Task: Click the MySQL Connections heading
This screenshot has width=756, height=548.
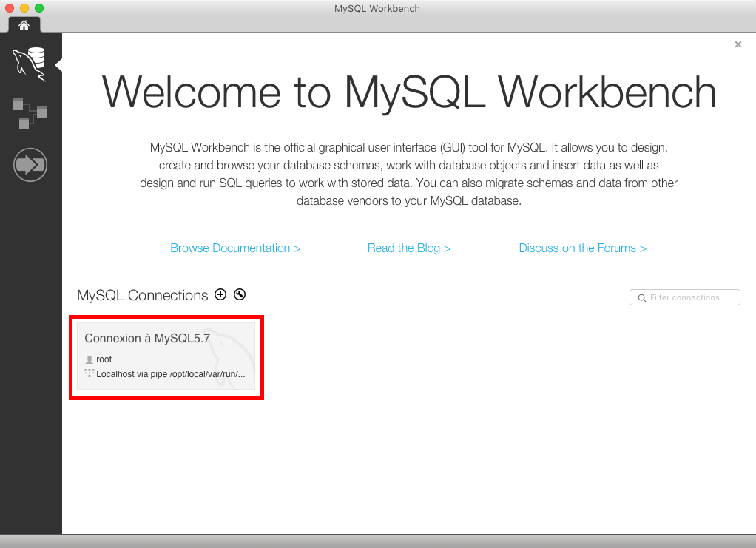Action: (x=142, y=295)
